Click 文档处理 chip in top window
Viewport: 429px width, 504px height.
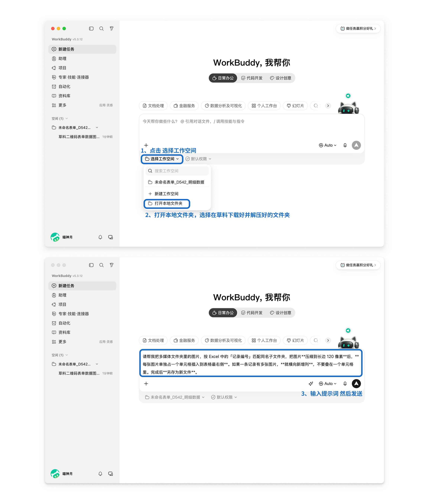(153, 106)
